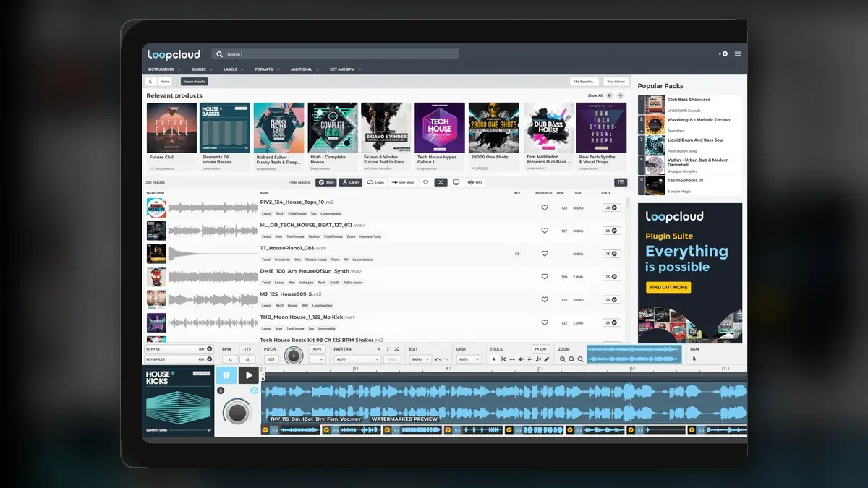Expand the Labels filter dropdown
Screen dimensions: 868x488
[x=234, y=69]
